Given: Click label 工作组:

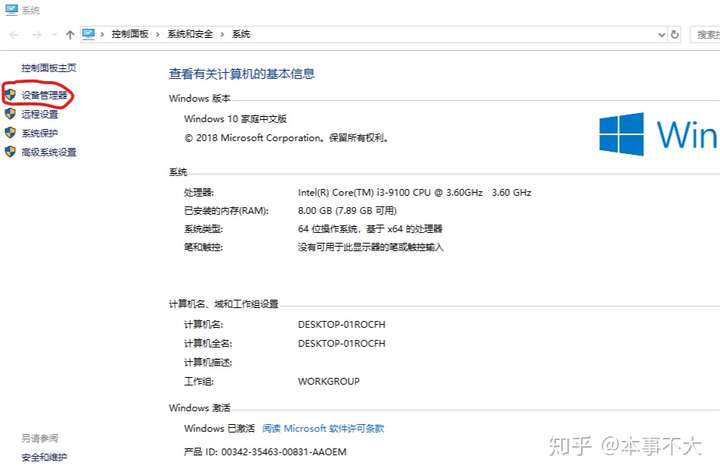Looking at the screenshot, I should [x=199, y=382].
